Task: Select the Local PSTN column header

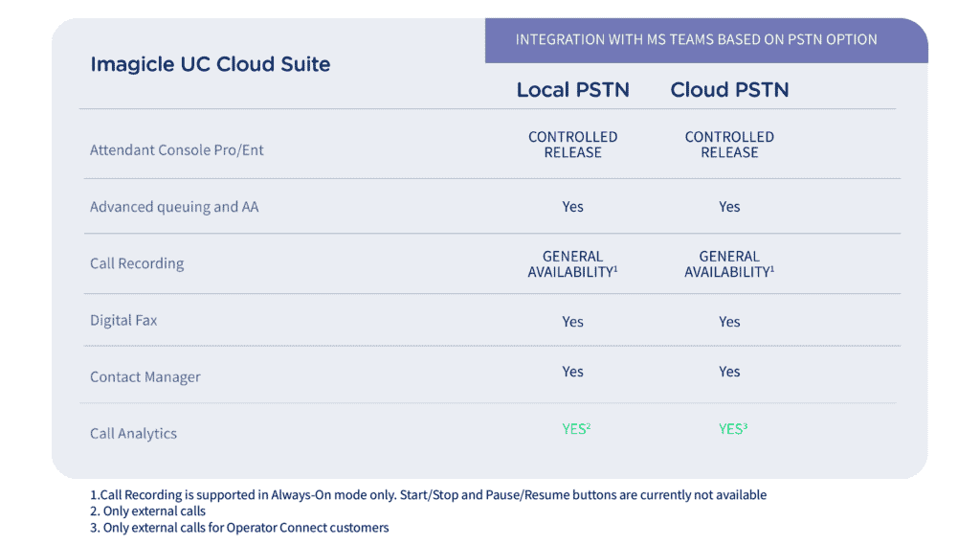Action: point(572,90)
